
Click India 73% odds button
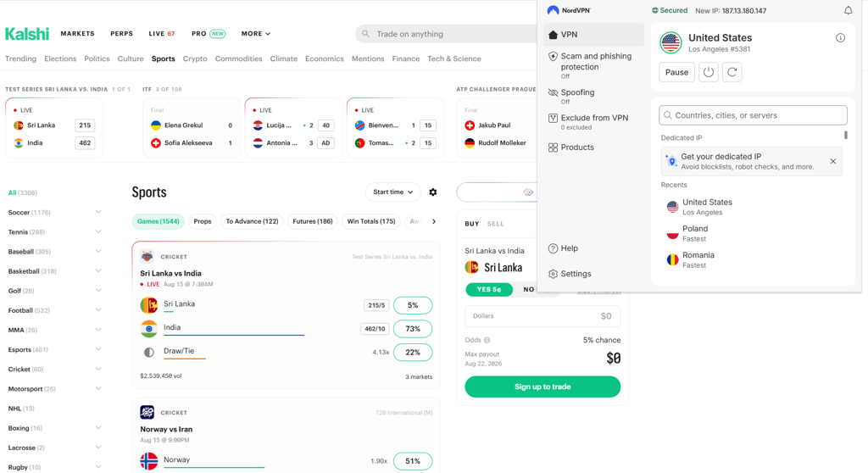(413, 328)
